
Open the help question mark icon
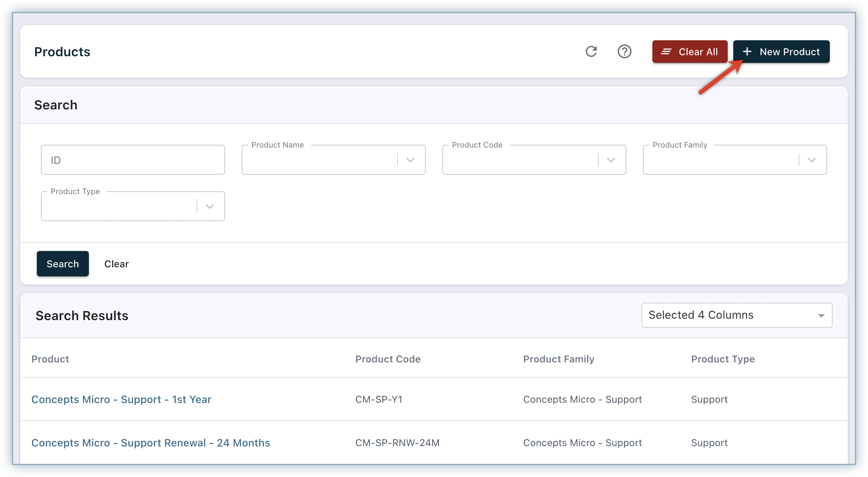pos(624,51)
